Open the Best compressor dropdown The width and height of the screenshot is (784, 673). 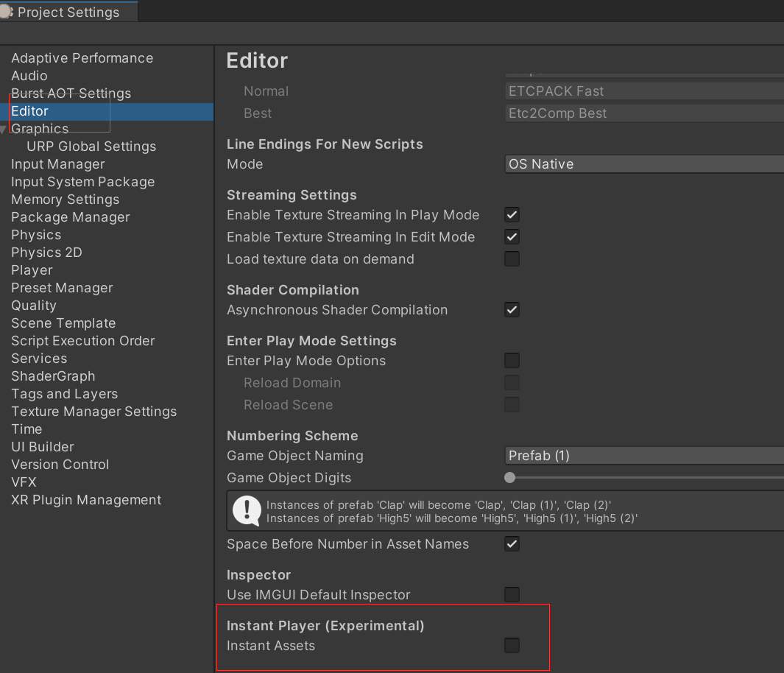point(644,113)
